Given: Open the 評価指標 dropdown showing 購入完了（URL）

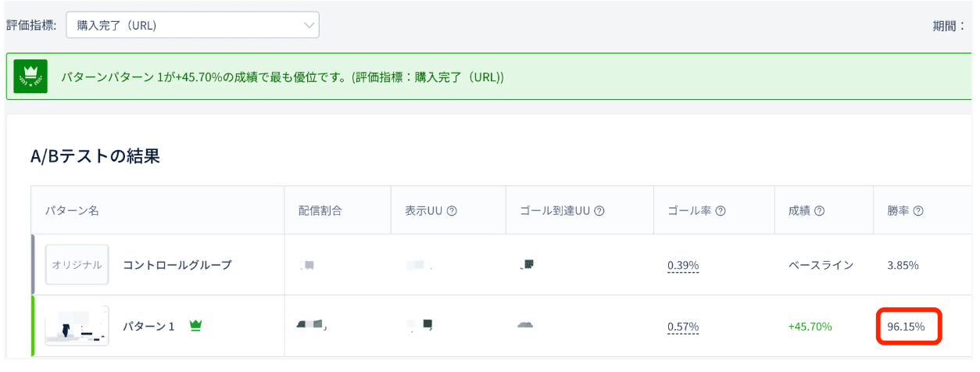Looking at the screenshot, I should coord(192,25).
